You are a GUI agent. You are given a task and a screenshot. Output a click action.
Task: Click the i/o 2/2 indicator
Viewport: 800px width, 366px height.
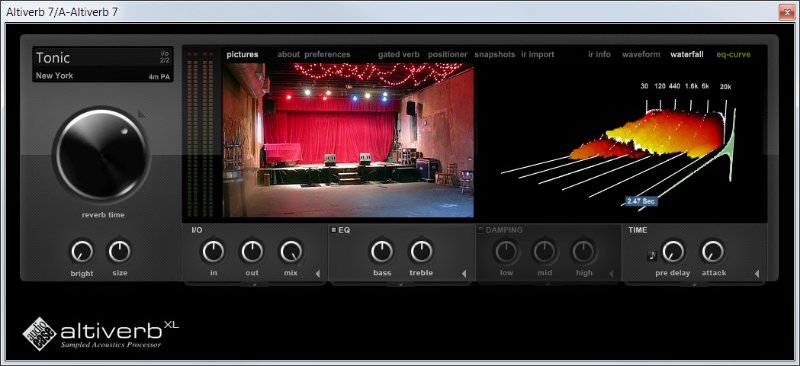click(x=164, y=57)
